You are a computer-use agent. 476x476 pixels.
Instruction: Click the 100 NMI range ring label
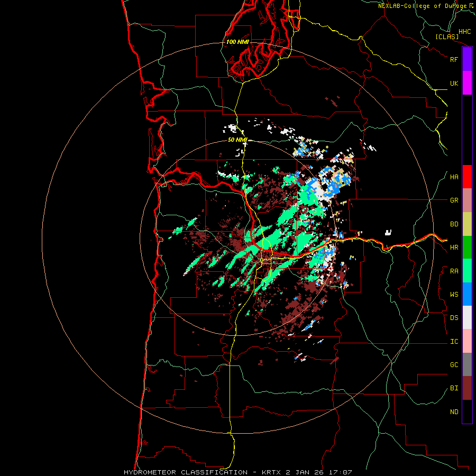(x=237, y=42)
